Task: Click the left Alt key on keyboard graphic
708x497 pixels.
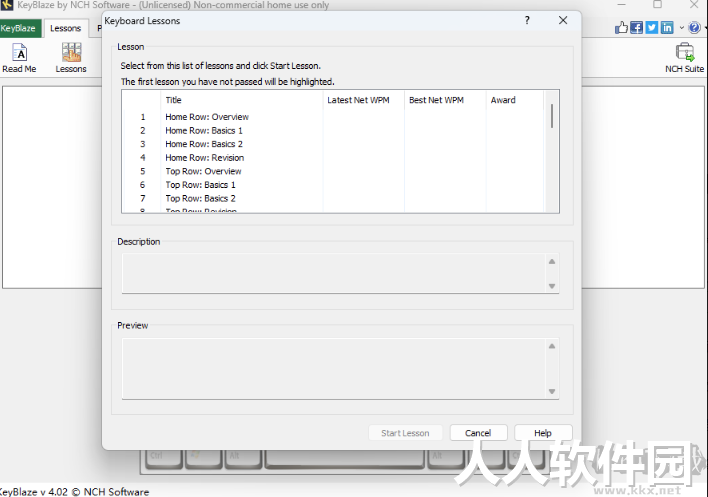Action: click(x=243, y=458)
